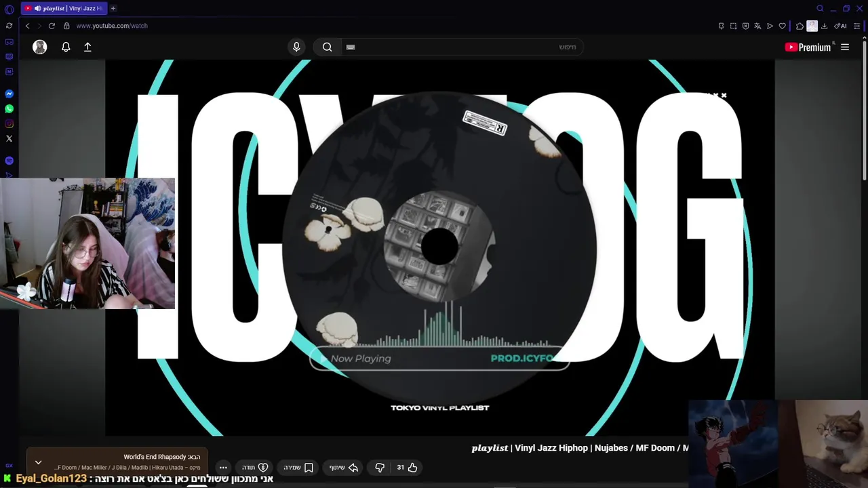This screenshot has height=488, width=868.
Task: Take a snapshot with the selection icon
Action: click(733, 26)
